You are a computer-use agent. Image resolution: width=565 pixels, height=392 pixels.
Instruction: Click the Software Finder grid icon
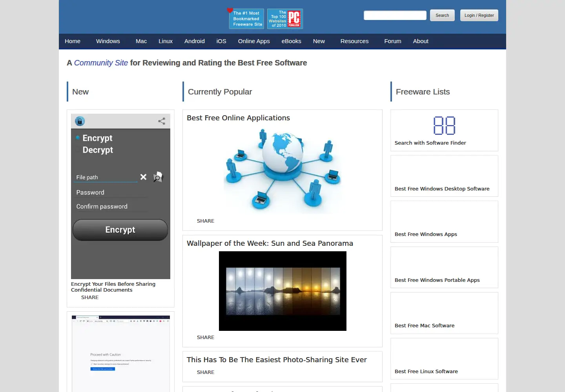444,125
